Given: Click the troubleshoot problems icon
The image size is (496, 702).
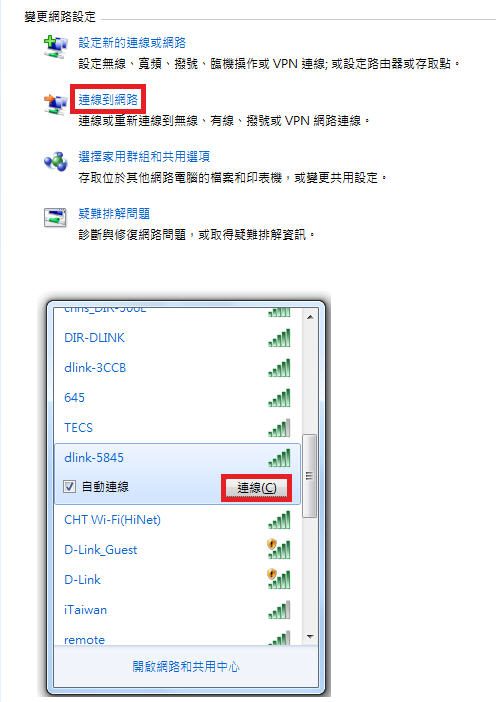Looking at the screenshot, I should 55,218.
